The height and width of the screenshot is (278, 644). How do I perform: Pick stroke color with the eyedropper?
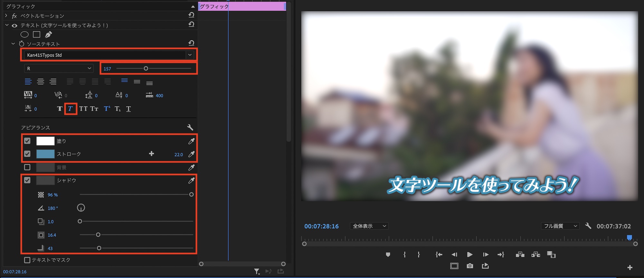(191, 154)
